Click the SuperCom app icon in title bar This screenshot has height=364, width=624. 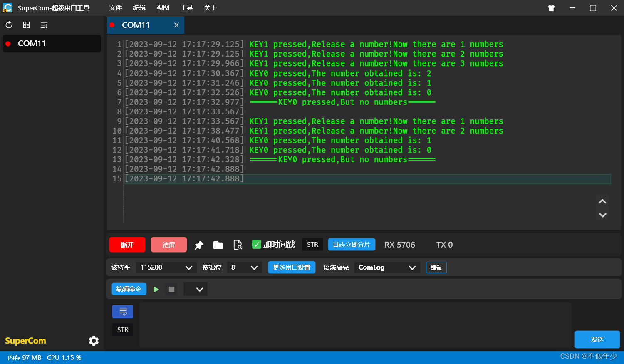point(7,8)
